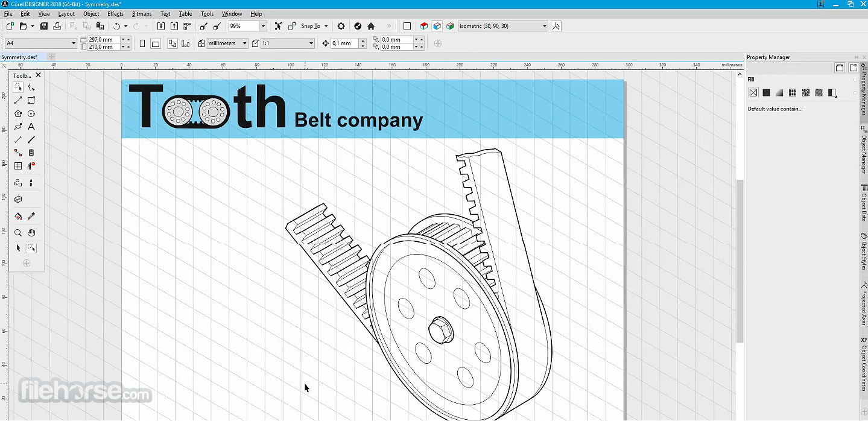Switch to the Object Data docker tab
868x421 pixels.
864,204
